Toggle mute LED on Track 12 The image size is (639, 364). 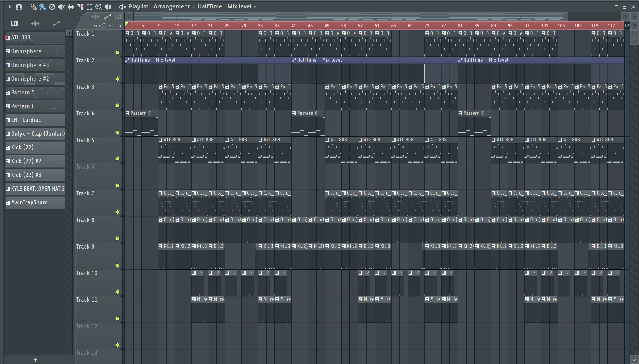click(x=118, y=345)
